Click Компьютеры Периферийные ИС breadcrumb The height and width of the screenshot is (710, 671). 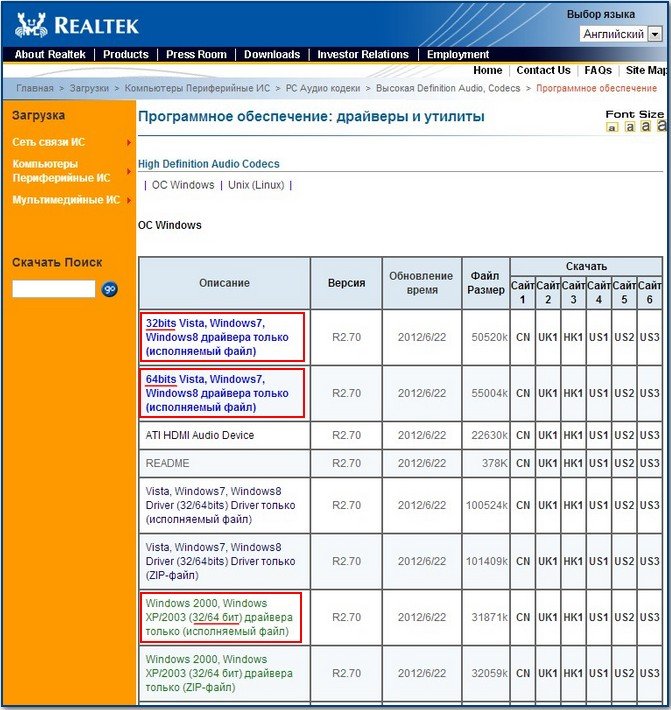[x=197, y=88]
